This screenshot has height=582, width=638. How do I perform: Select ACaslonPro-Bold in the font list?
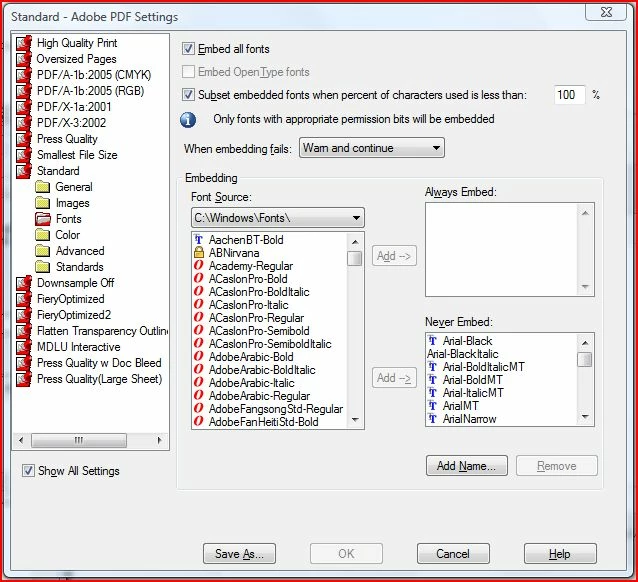pyautogui.click(x=248, y=279)
